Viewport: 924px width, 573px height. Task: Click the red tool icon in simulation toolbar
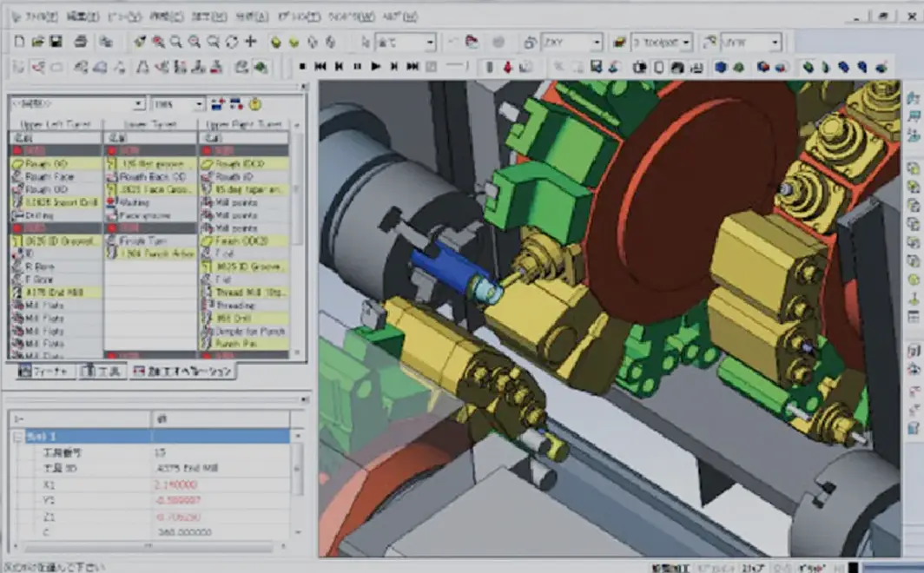(x=507, y=67)
